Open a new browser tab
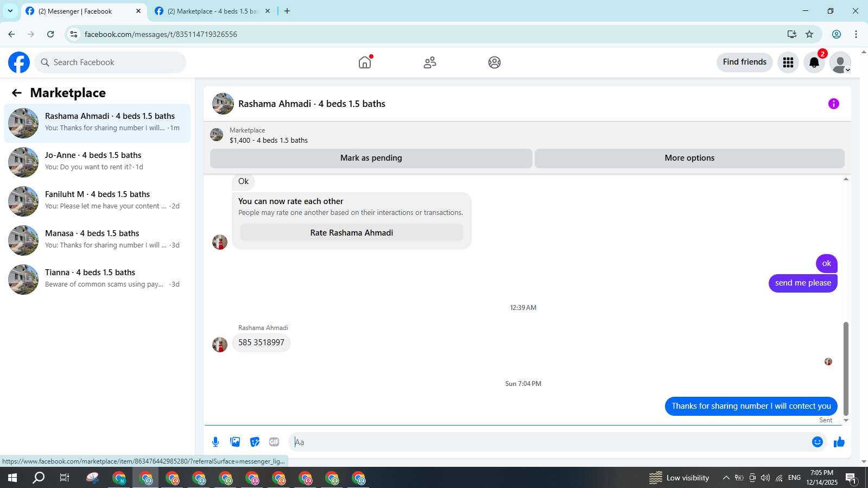 (287, 11)
